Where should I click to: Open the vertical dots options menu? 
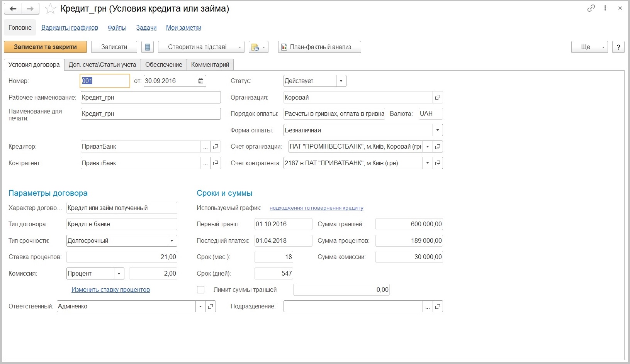click(x=605, y=8)
